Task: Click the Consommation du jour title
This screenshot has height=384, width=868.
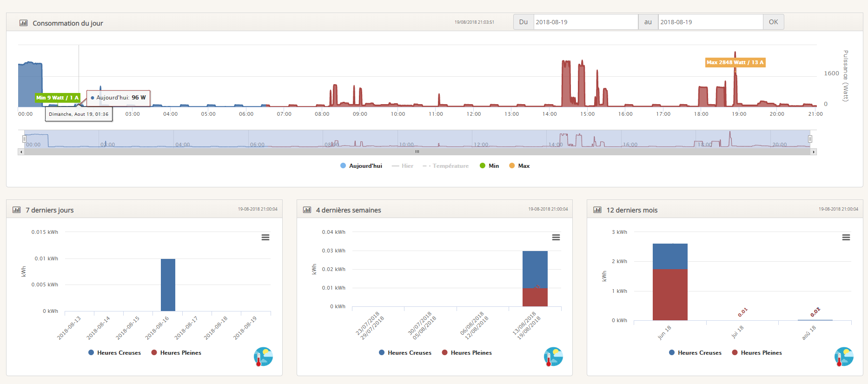Action: coord(68,23)
